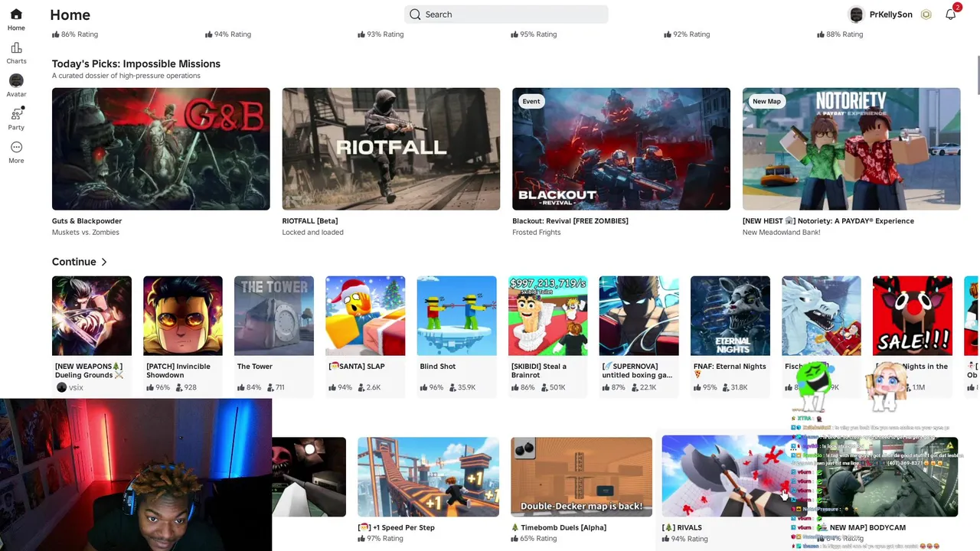This screenshot has height=551, width=980.
Task: Click 'Frosted Frights' subtitle
Action: coord(537,232)
